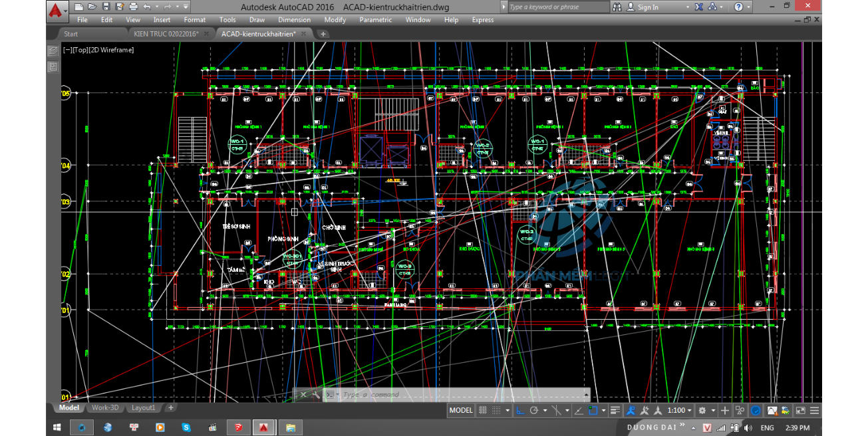
Task: Click the MODEL space button in status bar
Action: (461, 411)
